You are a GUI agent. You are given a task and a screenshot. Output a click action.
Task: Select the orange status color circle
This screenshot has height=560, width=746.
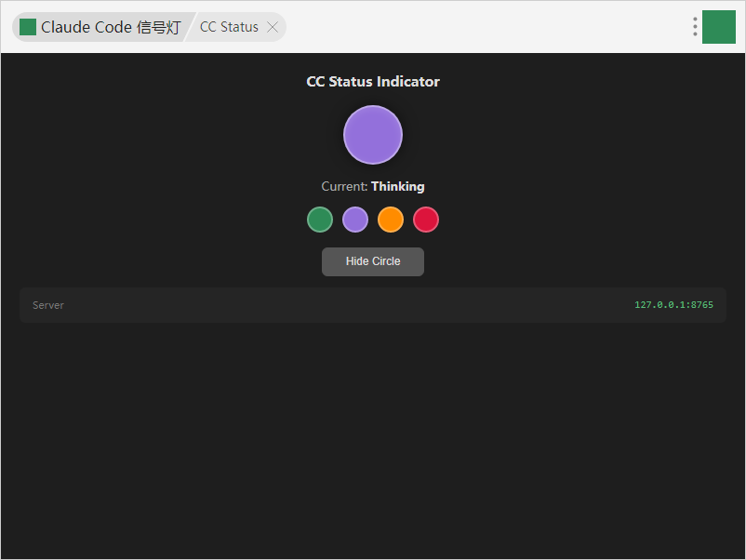point(391,220)
